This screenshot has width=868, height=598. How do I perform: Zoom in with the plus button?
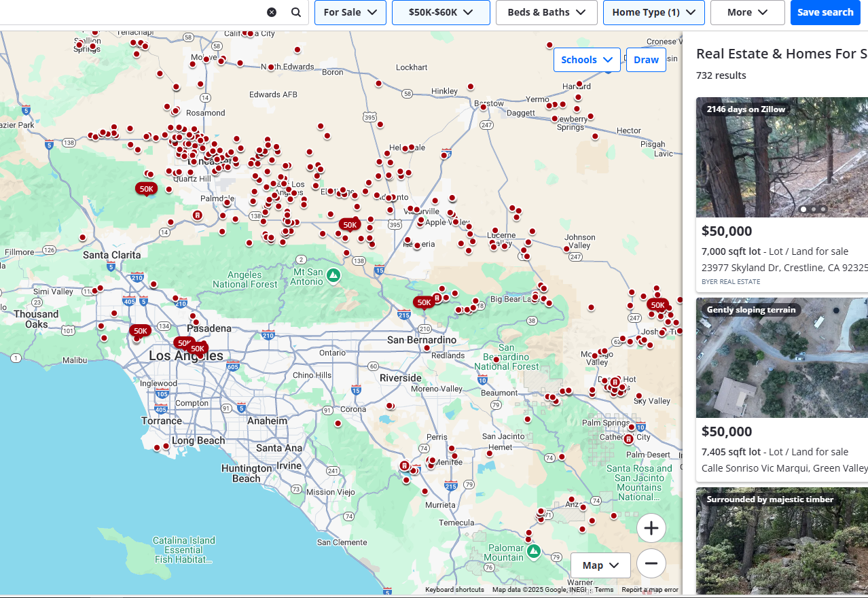(651, 528)
